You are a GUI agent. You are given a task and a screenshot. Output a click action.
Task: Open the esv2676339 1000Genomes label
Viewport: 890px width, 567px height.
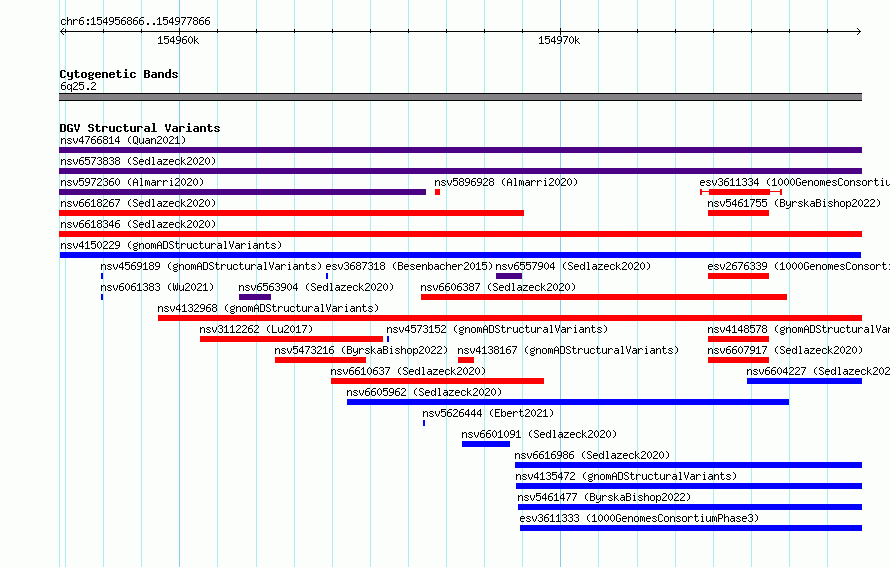click(799, 266)
